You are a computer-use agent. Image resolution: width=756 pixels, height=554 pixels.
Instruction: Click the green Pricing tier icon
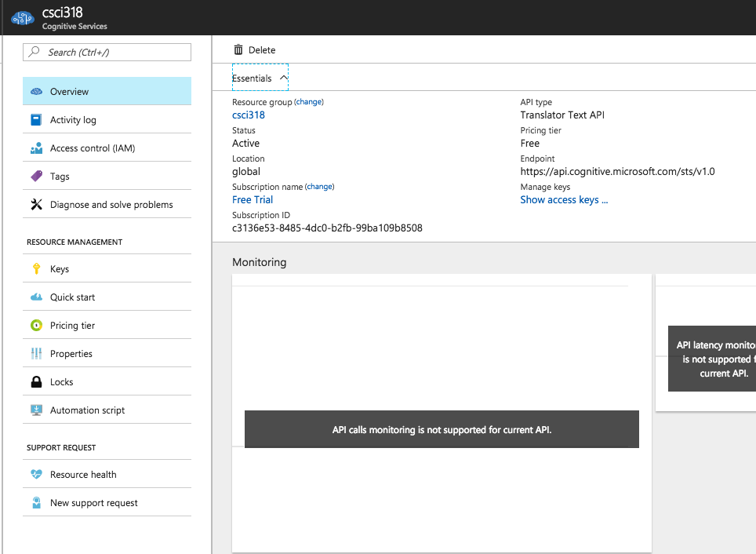pos(36,325)
